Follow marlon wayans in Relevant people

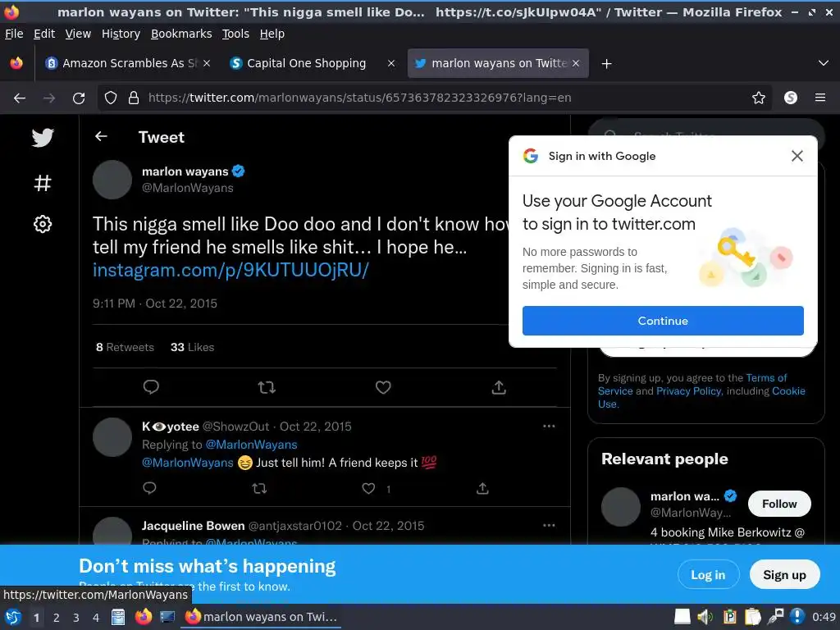(778, 504)
